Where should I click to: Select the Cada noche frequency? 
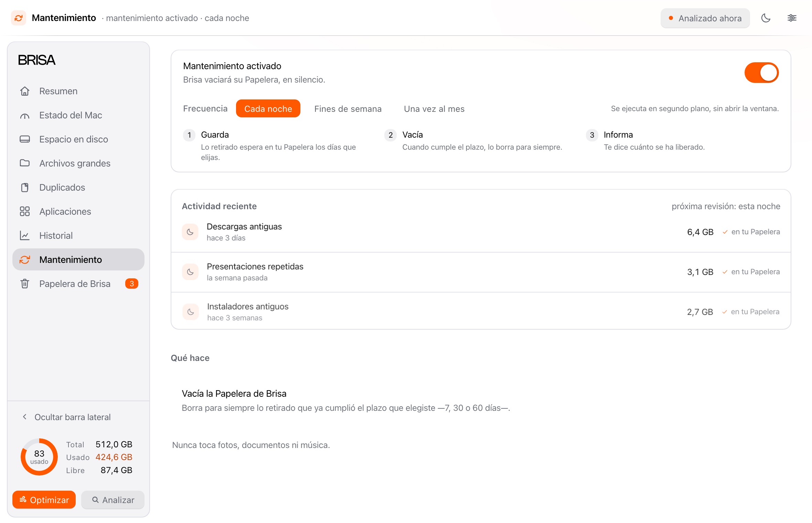tap(268, 109)
